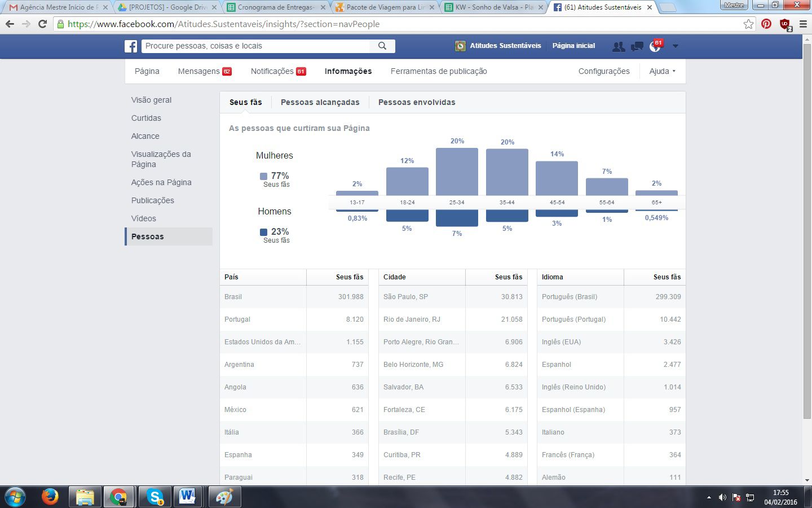Click the volume speaker tray icon
This screenshot has width=812, height=508.
click(x=722, y=497)
